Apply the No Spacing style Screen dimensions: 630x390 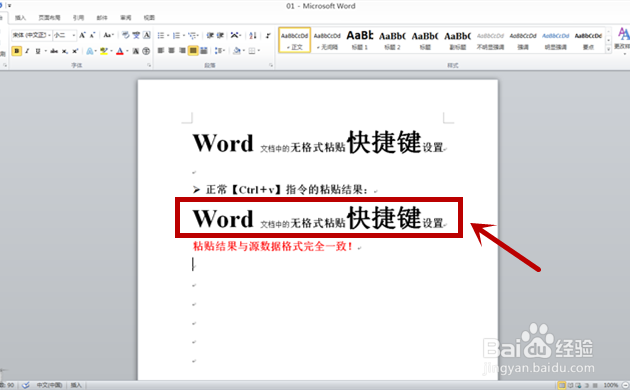tap(327, 40)
